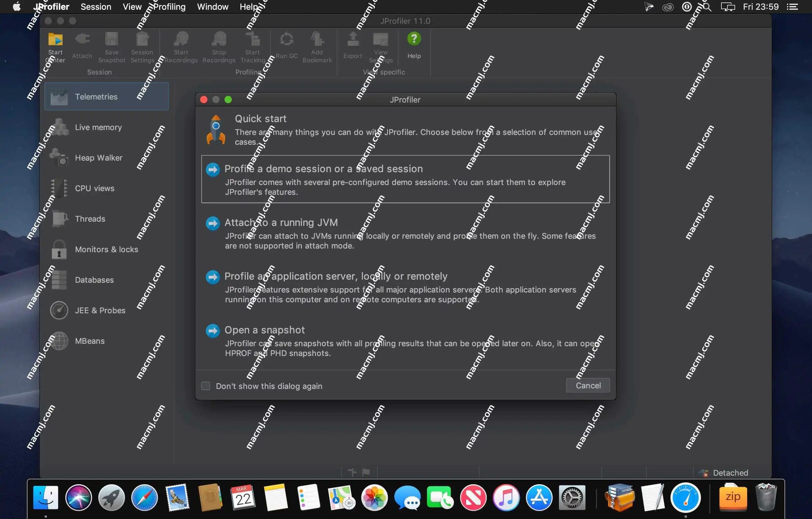Image resolution: width=812 pixels, height=519 pixels.
Task: Choose Profile an application server option
Action: pyautogui.click(x=405, y=287)
